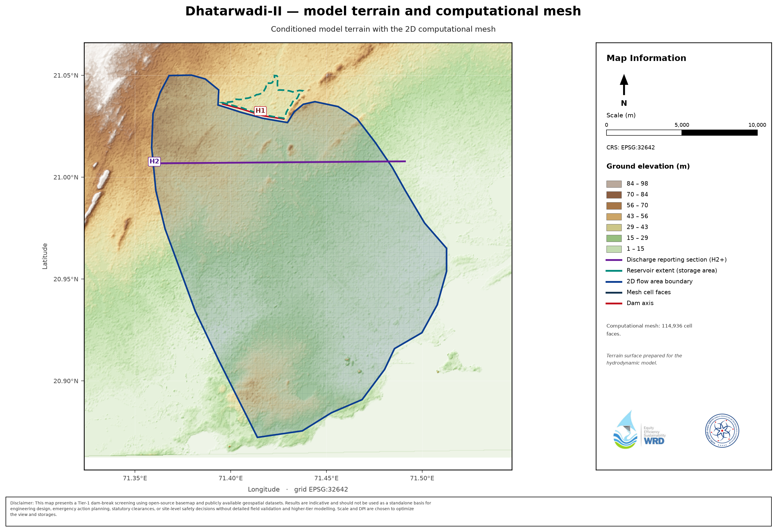The width and height of the screenshot is (777, 532).
Task: Click the red Dam axis legend line
Action: click(x=614, y=303)
